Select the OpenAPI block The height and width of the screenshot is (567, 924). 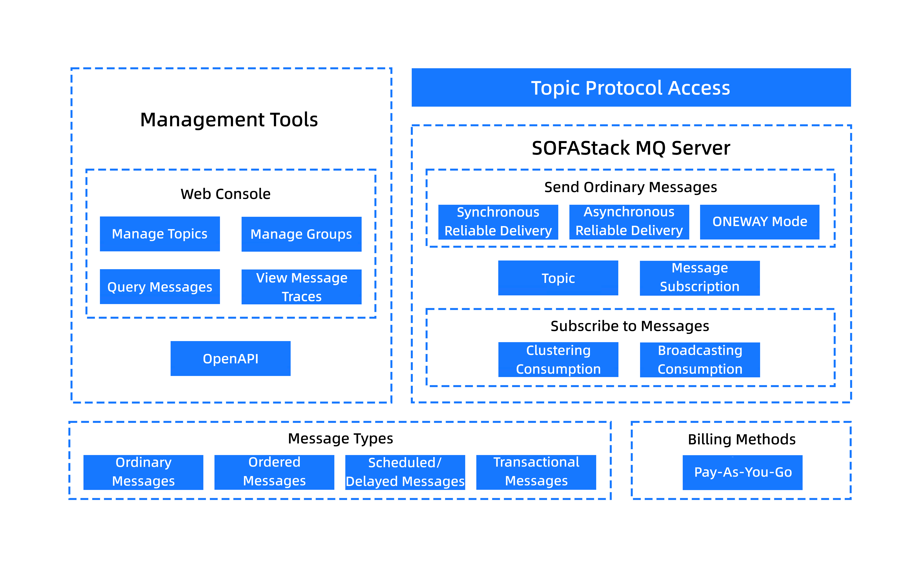[231, 358]
